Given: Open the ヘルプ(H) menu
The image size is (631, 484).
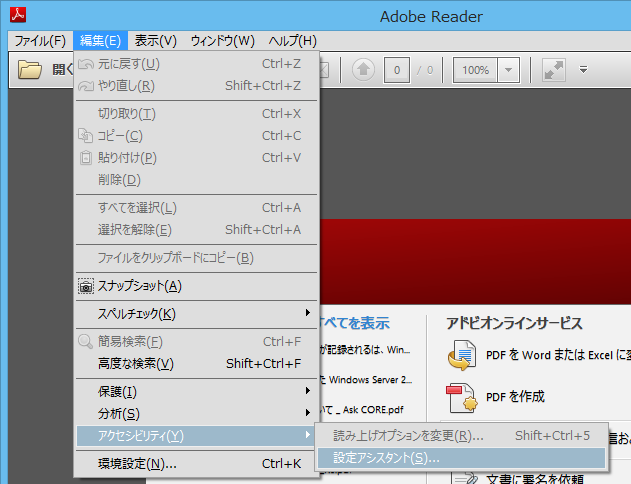Looking at the screenshot, I should pyautogui.click(x=293, y=41).
